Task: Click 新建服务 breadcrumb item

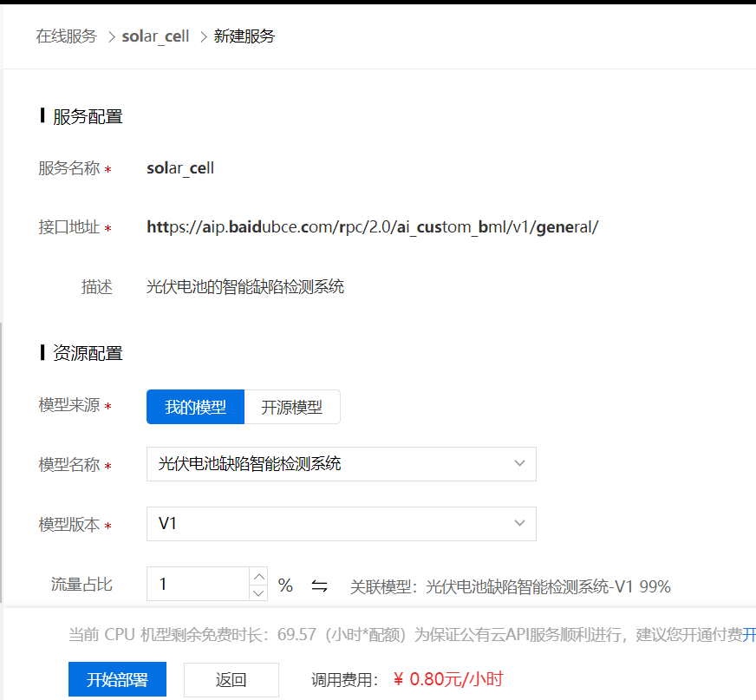Action: 244,36
